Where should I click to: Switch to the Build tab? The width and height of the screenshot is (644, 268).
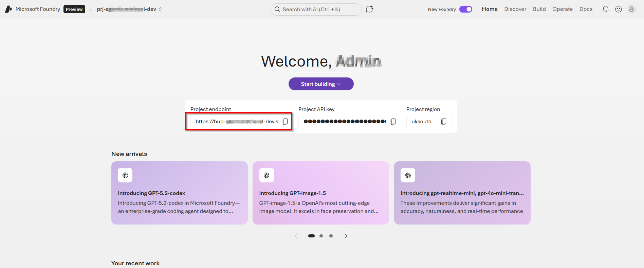(x=539, y=9)
